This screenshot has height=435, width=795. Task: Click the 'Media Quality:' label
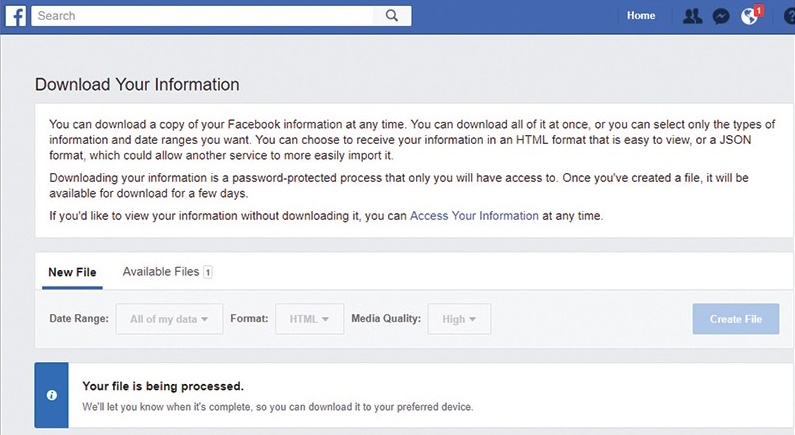[x=386, y=318]
